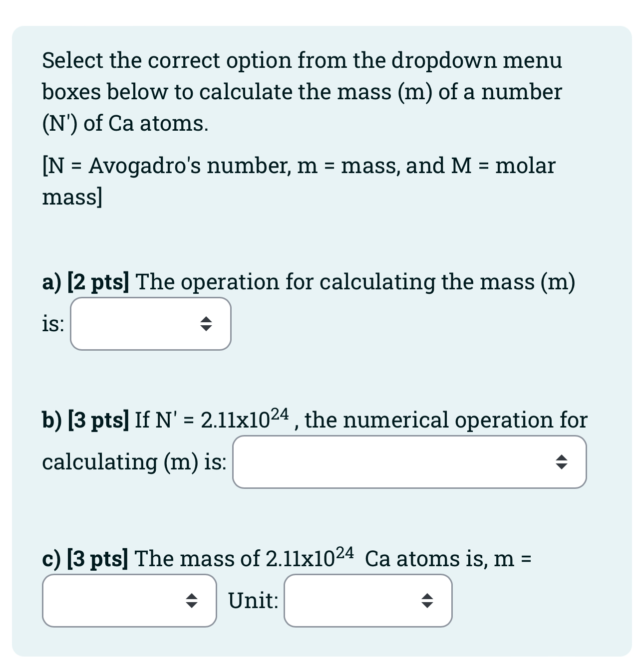Open the Unit dropdown in part c
Viewport: 644px width, 657px height.
[367, 601]
